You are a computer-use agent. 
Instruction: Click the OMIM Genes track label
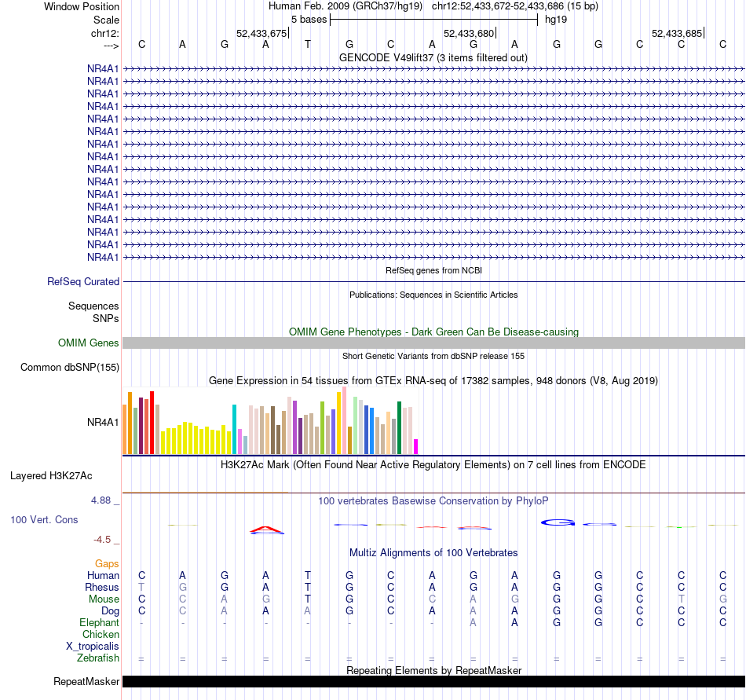(88, 343)
